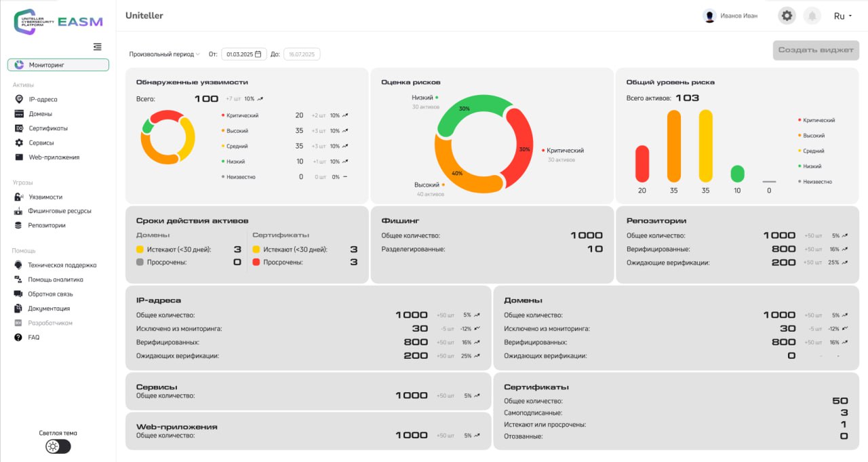Select the Мониторинг menu item
Viewport: 868px width, 462px height.
[58, 65]
